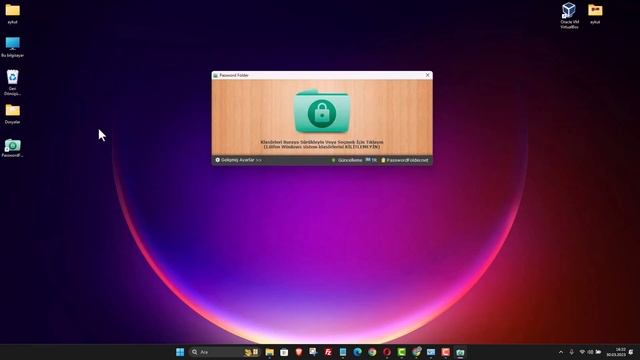Open Camtasia green icon in taskbar
Screen dimensions: 640x360
[x=402, y=352]
